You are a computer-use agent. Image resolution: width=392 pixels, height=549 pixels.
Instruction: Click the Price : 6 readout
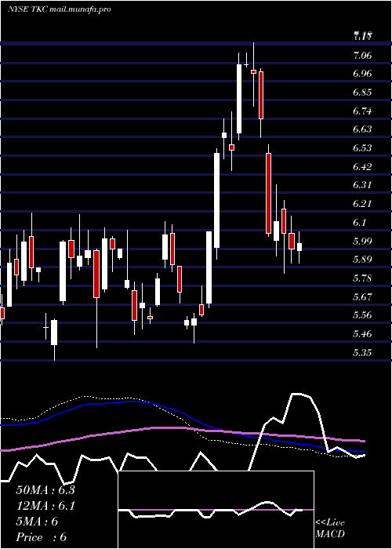click(42, 537)
